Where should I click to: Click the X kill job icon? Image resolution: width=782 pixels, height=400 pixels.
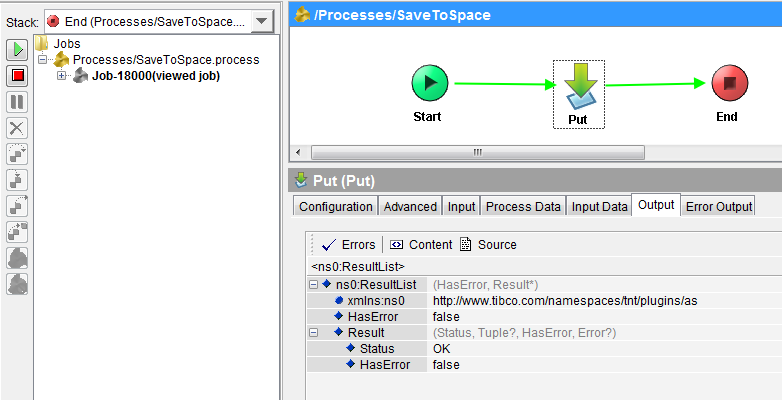pos(17,128)
